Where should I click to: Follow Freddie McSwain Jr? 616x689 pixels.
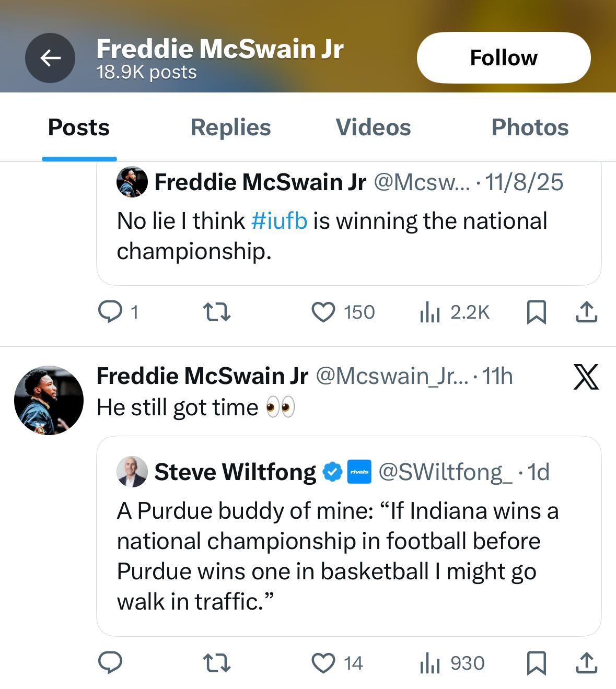[504, 58]
